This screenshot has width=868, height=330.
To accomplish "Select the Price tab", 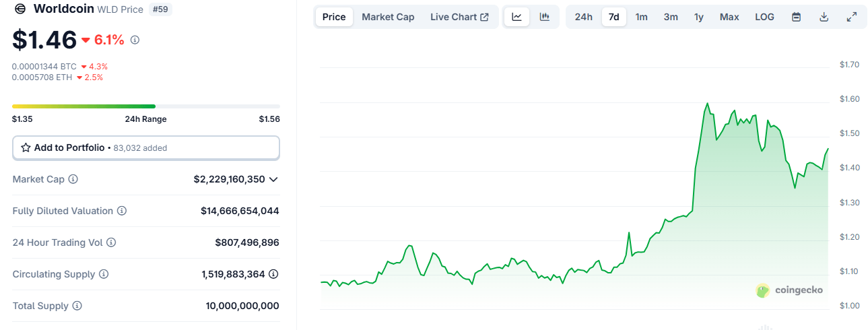I will tap(334, 17).
